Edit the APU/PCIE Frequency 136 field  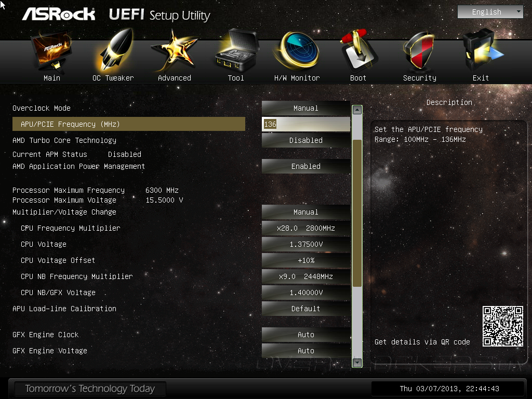(305, 124)
